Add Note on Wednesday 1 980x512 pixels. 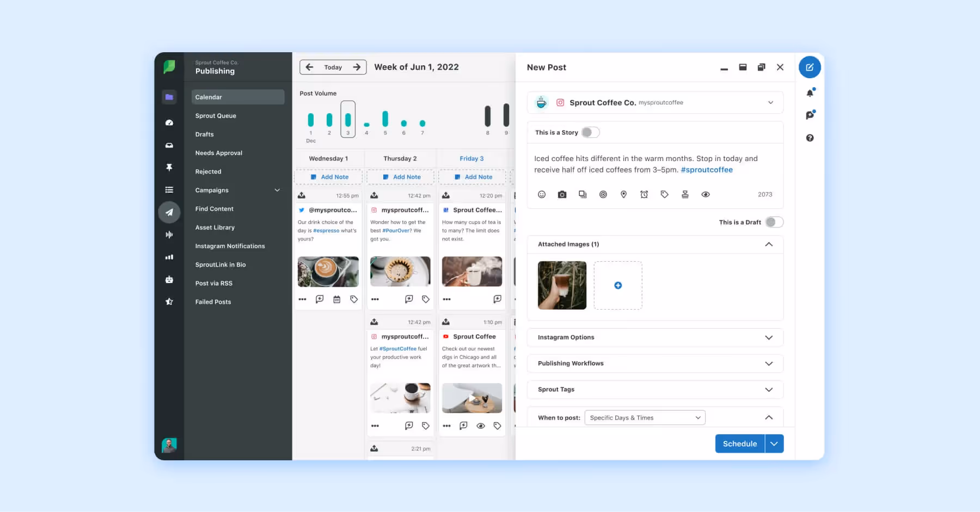point(328,177)
